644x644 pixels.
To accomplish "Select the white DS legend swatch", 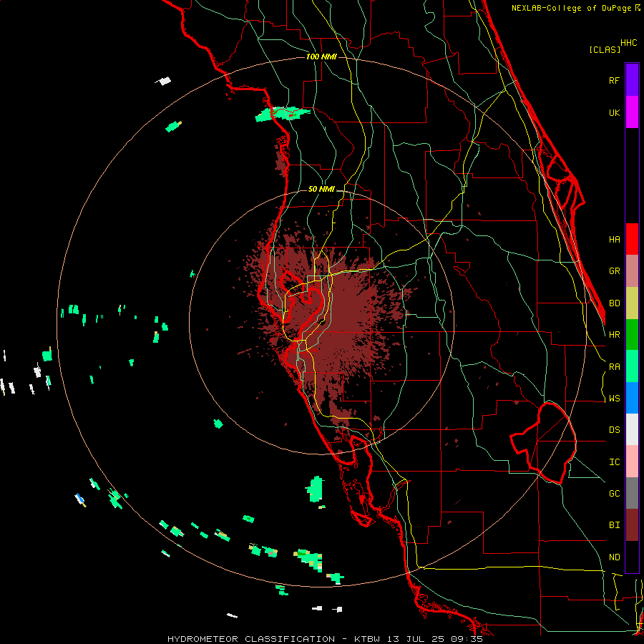I will coord(632,429).
